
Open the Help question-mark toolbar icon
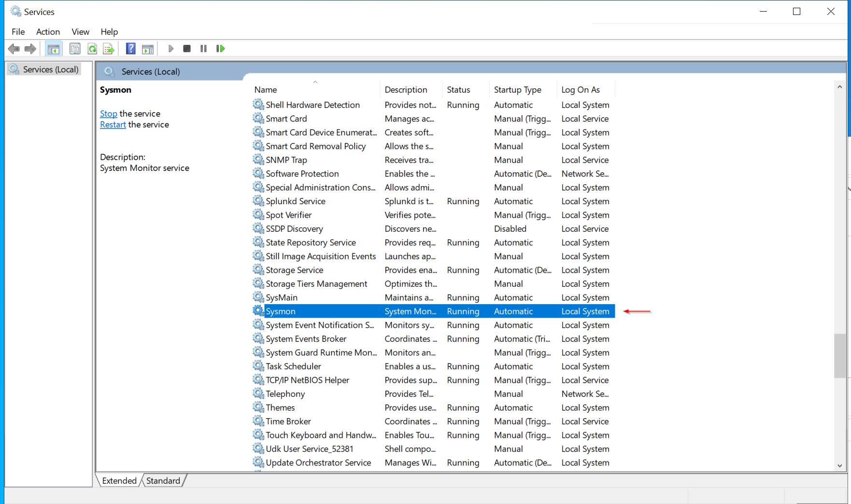[x=130, y=49]
